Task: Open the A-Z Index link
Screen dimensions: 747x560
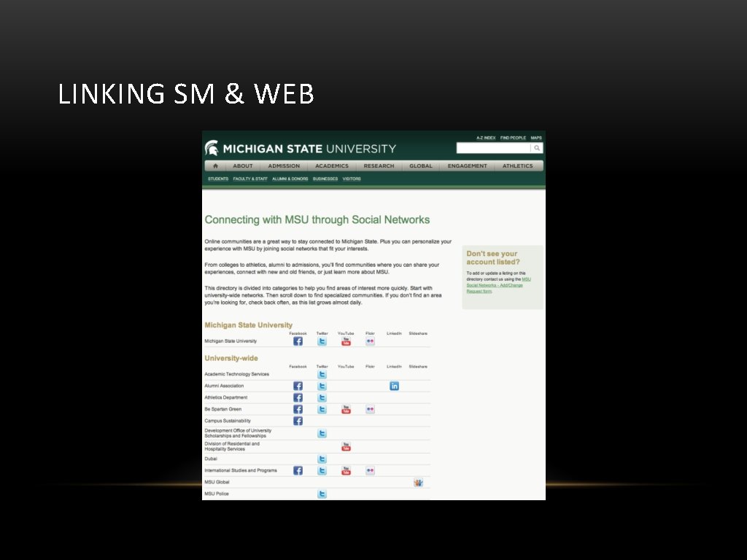Action: tap(486, 138)
